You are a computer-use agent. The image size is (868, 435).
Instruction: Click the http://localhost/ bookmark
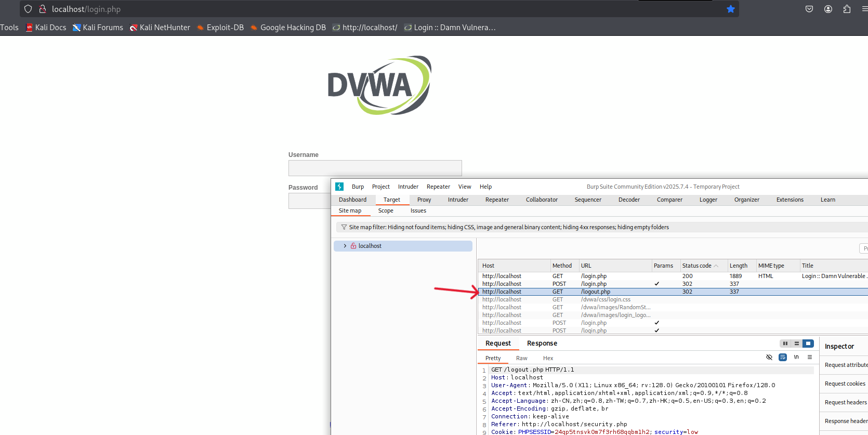(365, 28)
